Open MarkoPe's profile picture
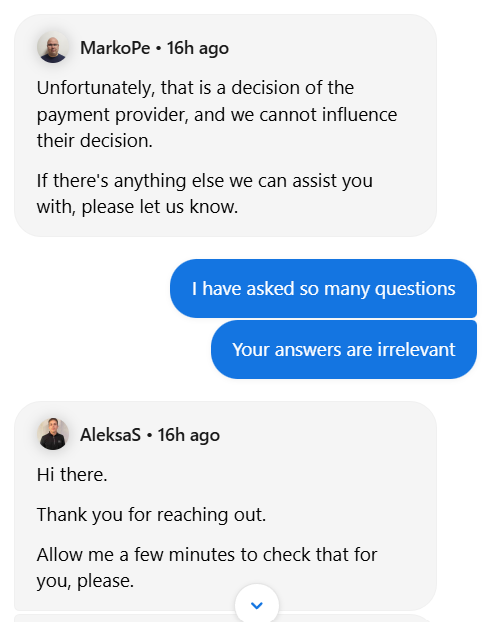The height and width of the screenshot is (622, 489). point(53,47)
